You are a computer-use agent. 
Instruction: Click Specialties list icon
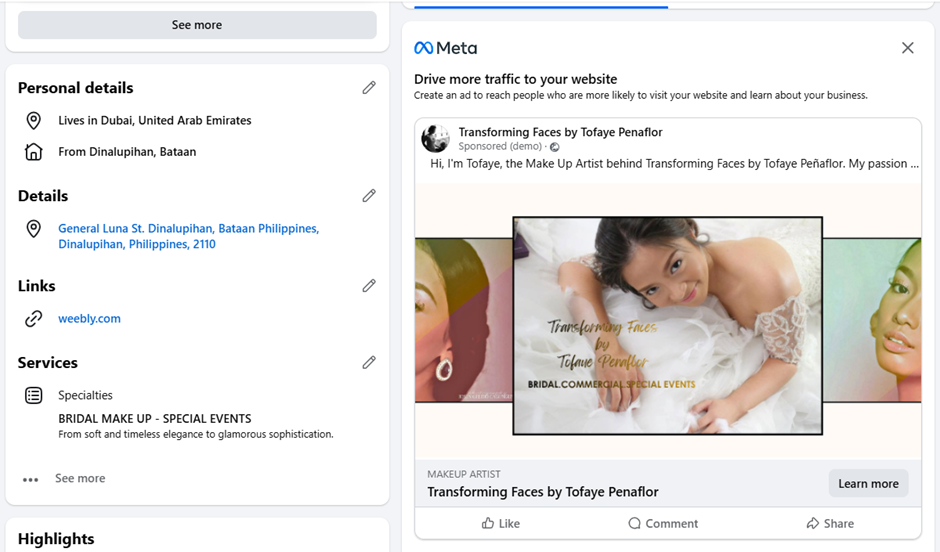point(34,395)
